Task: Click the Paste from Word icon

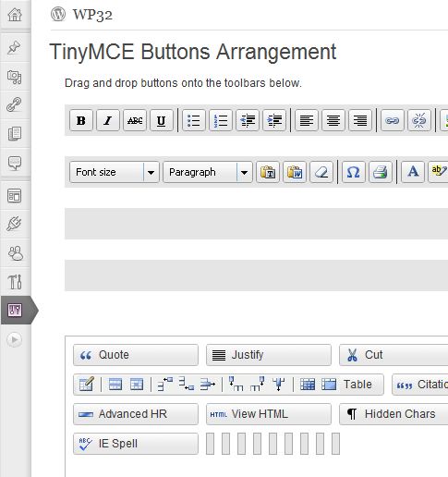Action: point(295,172)
